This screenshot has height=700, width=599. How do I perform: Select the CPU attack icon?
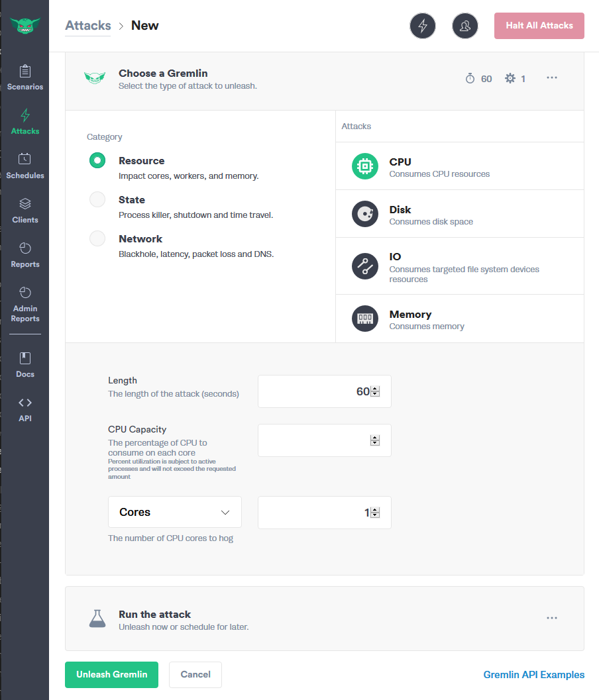point(365,166)
